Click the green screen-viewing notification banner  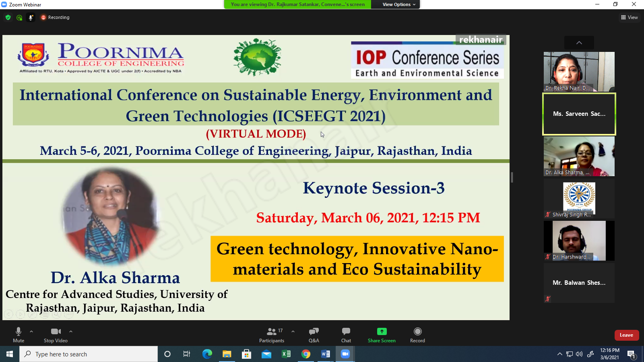click(298, 4)
